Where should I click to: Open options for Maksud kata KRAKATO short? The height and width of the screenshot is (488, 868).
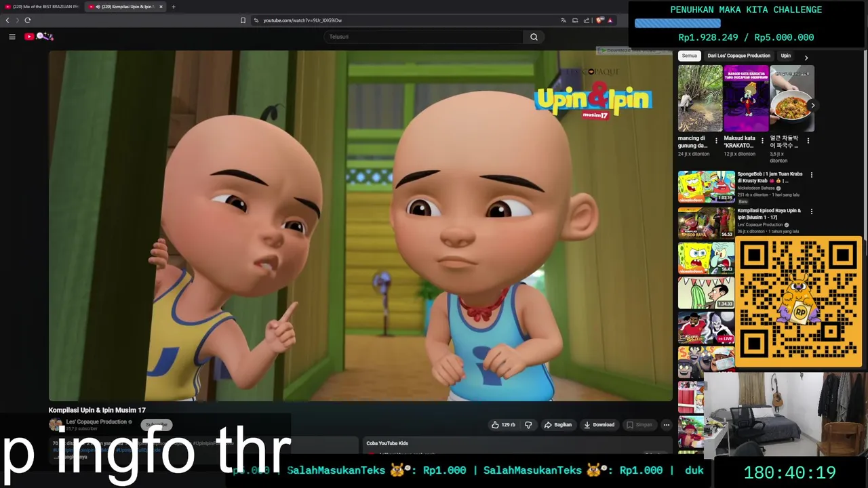762,141
